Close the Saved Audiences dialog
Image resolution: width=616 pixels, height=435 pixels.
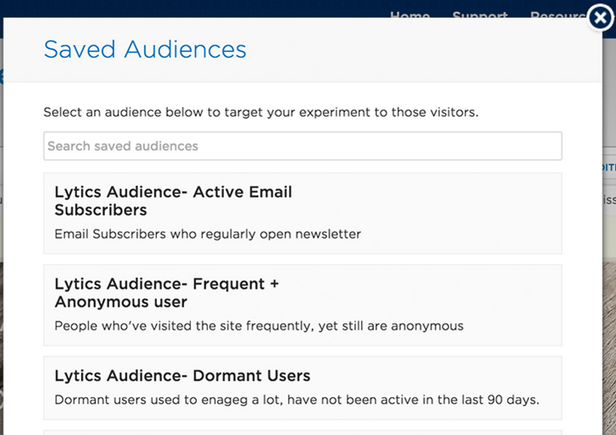pos(600,17)
